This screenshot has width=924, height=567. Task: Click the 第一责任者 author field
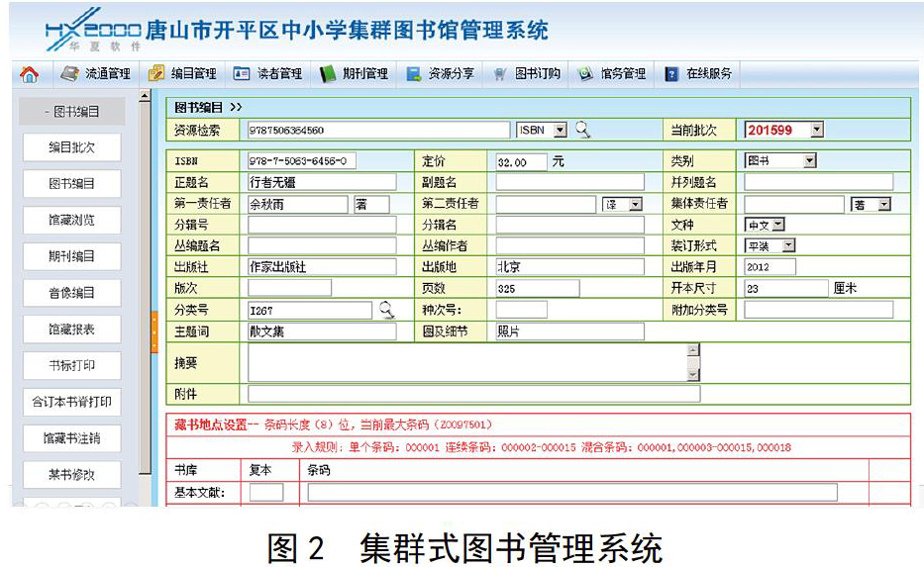[x=297, y=204]
